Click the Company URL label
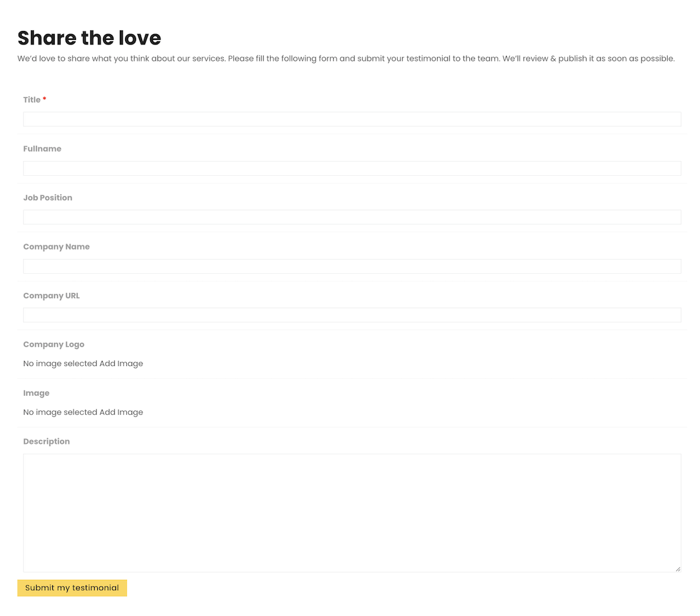The width and height of the screenshot is (700, 616). [x=52, y=296]
